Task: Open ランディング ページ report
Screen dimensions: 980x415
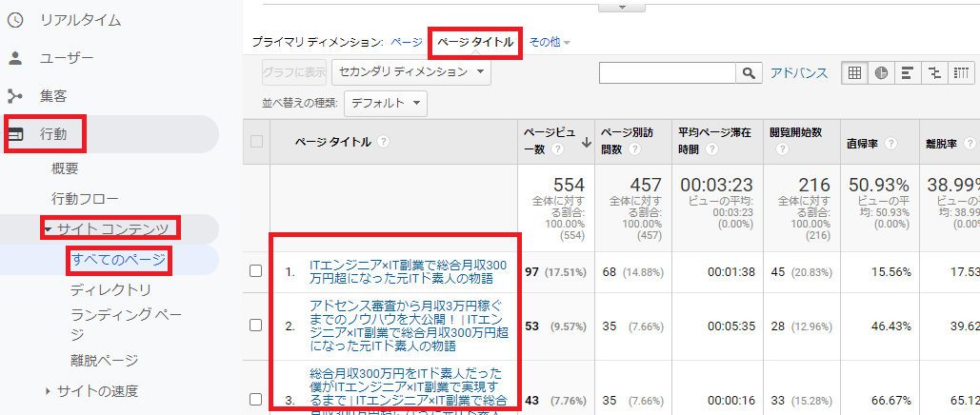Action: tap(126, 325)
